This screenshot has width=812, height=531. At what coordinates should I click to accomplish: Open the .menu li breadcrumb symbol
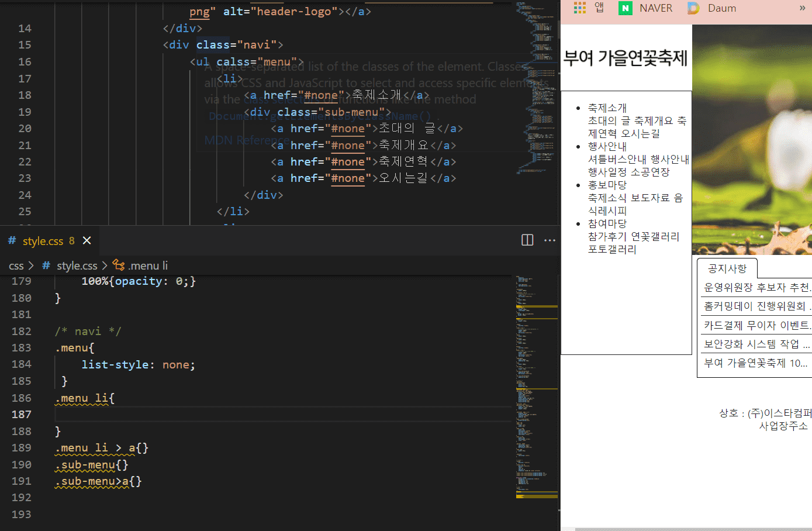point(140,265)
